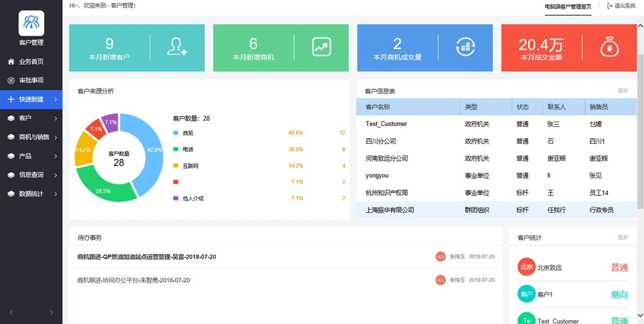
Task: Open task 商机跟进-协同办公平台-朱智勇
Action: coord(134,280)
